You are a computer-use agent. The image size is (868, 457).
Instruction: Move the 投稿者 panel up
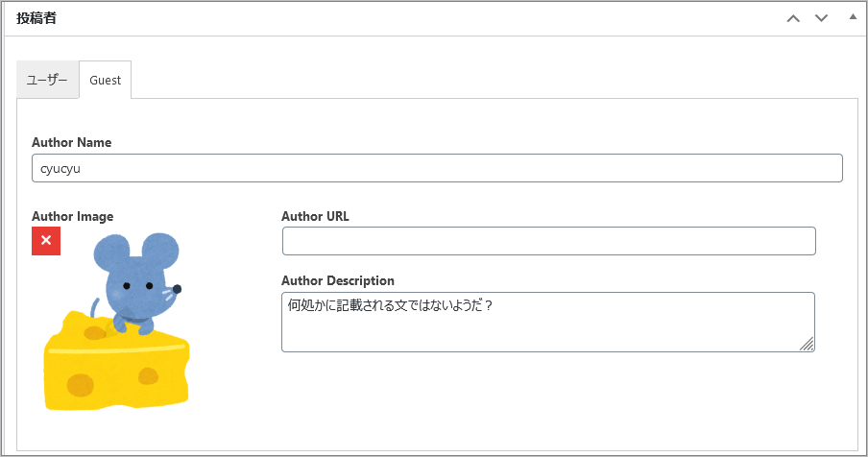793,18
